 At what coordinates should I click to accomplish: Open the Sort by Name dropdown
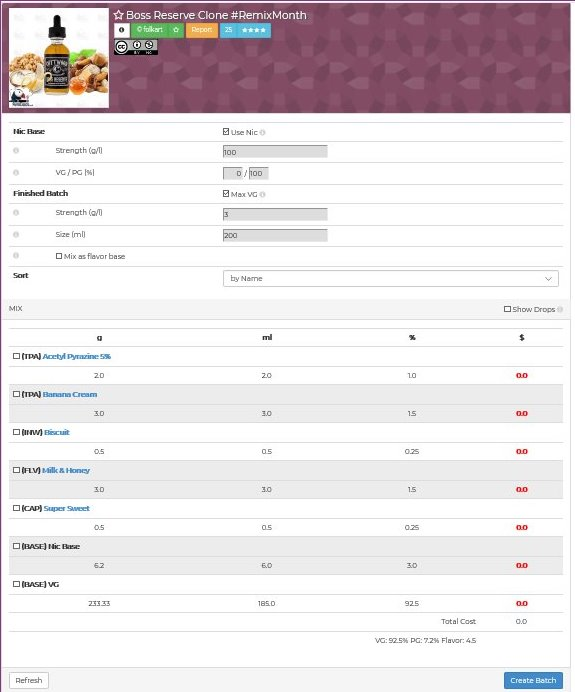[x=391, y=278]
